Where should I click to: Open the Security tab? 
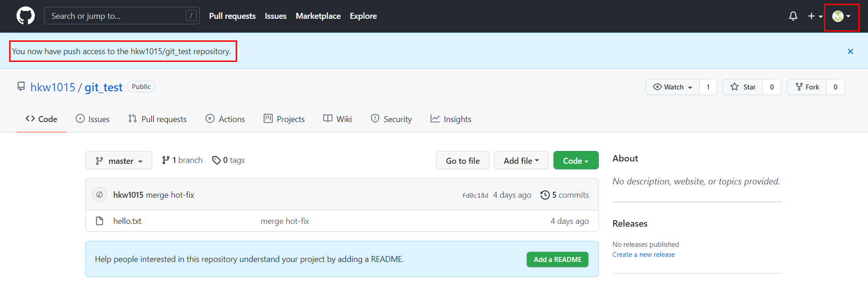tap(391, 119)
